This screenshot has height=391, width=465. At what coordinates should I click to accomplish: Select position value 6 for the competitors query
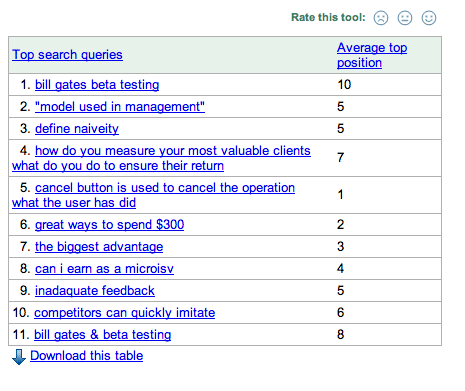[340, 313]
